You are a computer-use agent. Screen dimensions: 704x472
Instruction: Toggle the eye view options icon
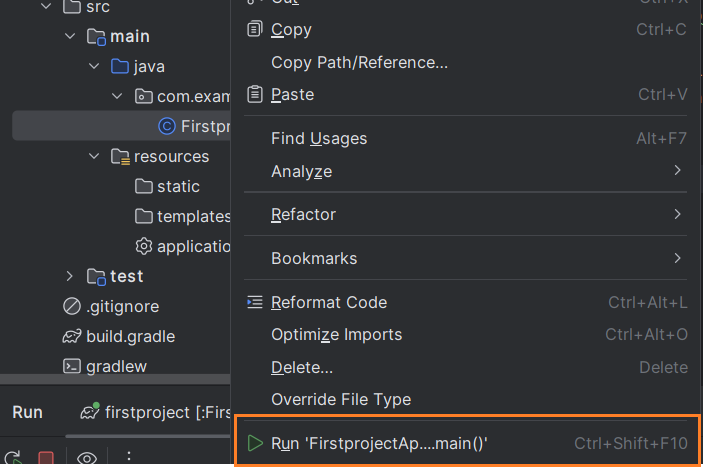[x=87, y=459]
